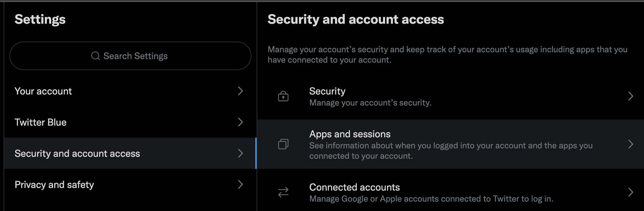Click the chevron on Apps and sessions row

[x=631, y=144]
